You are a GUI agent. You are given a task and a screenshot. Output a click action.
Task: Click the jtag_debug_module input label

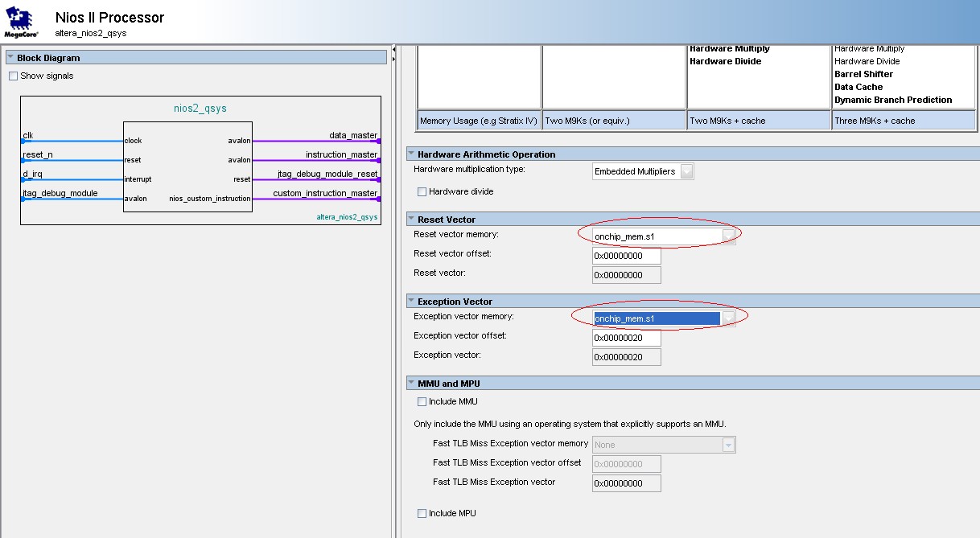60,193
